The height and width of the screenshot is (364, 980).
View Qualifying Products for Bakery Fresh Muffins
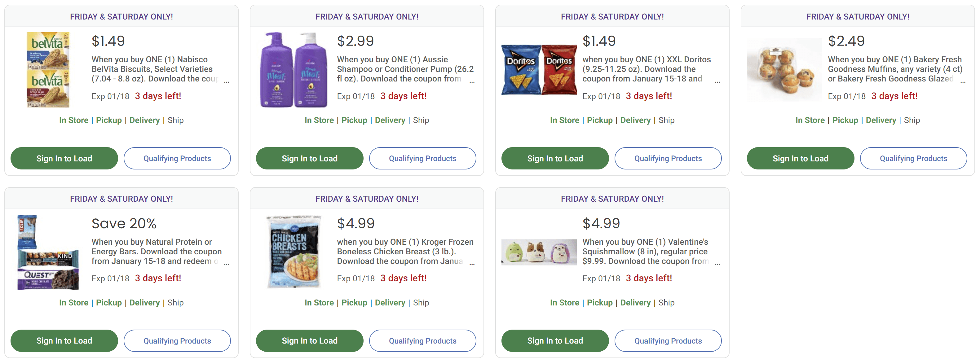click(913, 158)
